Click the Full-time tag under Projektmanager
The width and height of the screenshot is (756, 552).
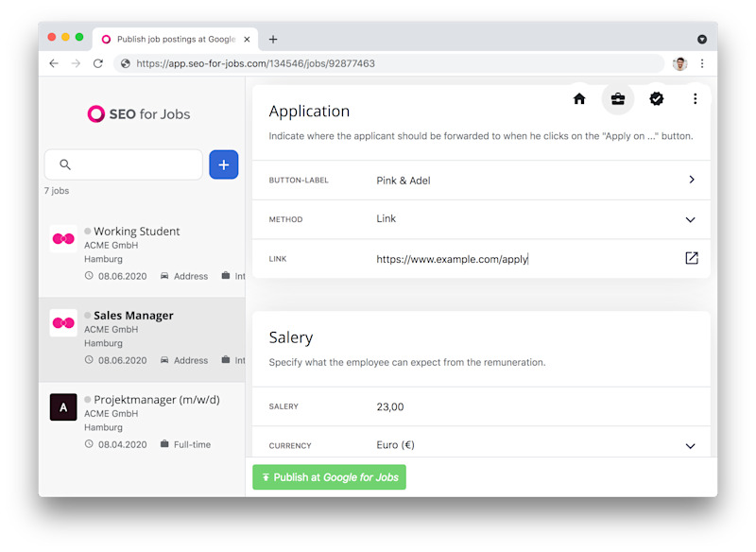[x=192, y=444]
